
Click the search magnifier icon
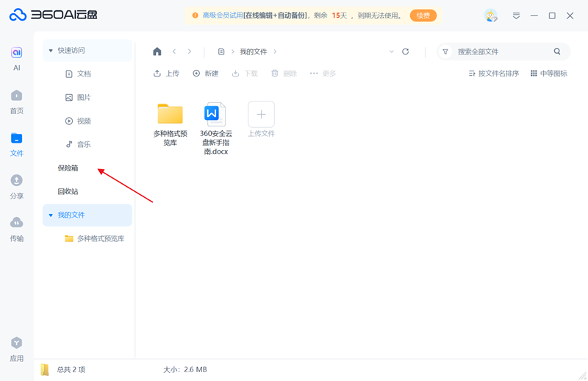pyautogui.click(x=557, y=51)
